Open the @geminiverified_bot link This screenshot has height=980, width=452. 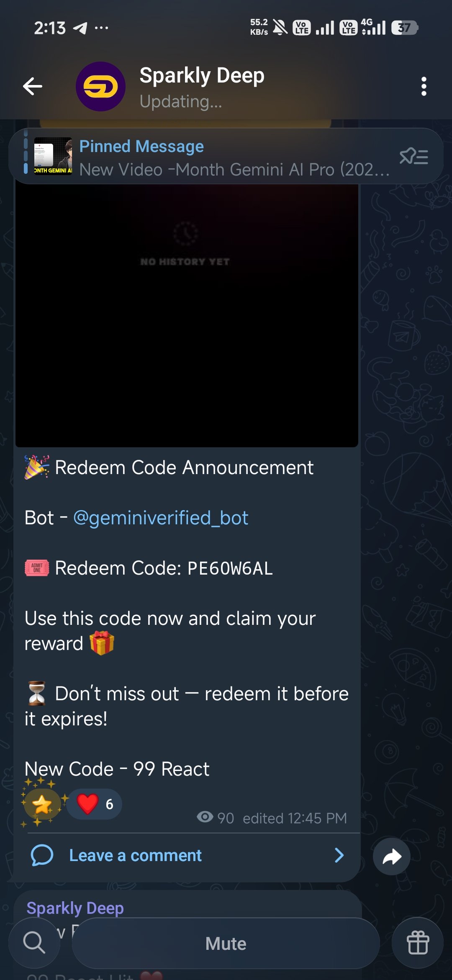click(x=161, y=518)
